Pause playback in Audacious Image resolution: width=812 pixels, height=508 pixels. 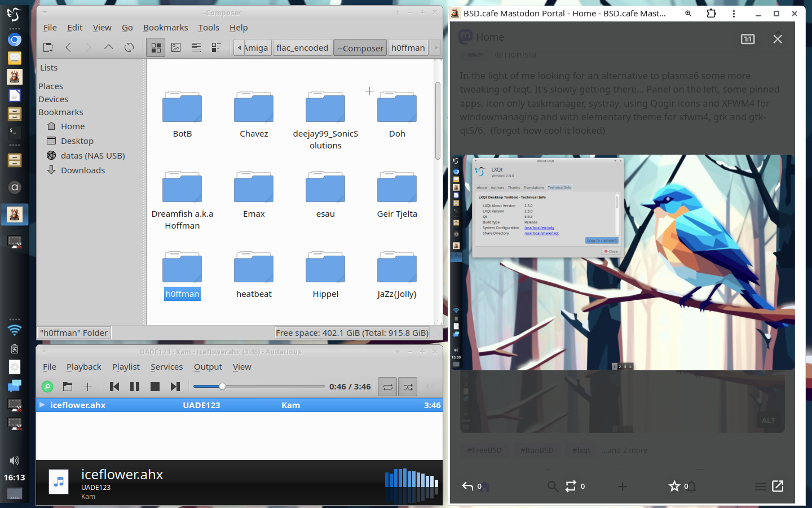(135, 387)
